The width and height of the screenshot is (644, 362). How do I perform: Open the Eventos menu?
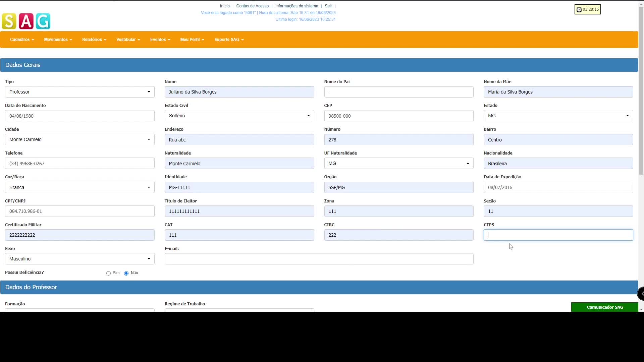coord(160,40)
